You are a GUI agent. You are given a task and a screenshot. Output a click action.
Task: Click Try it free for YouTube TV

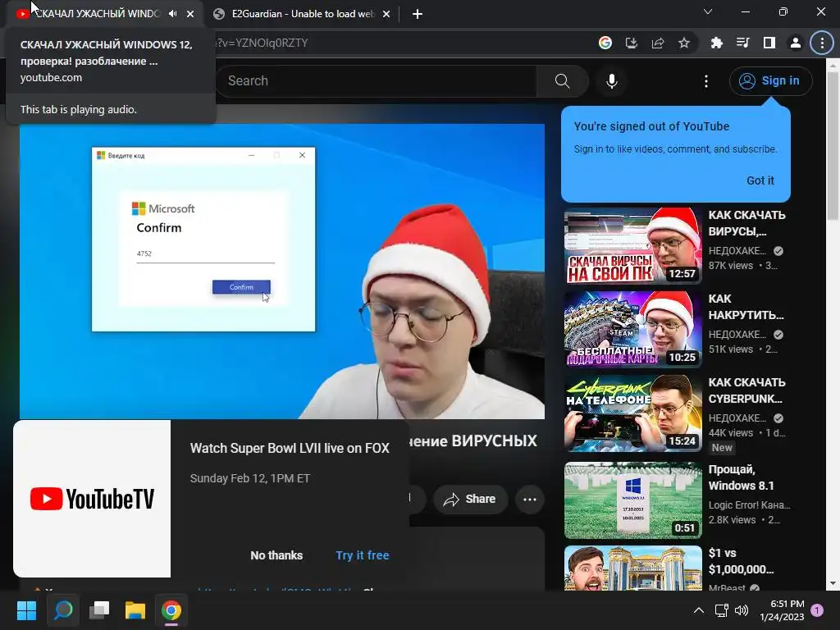tap(363, 555)
